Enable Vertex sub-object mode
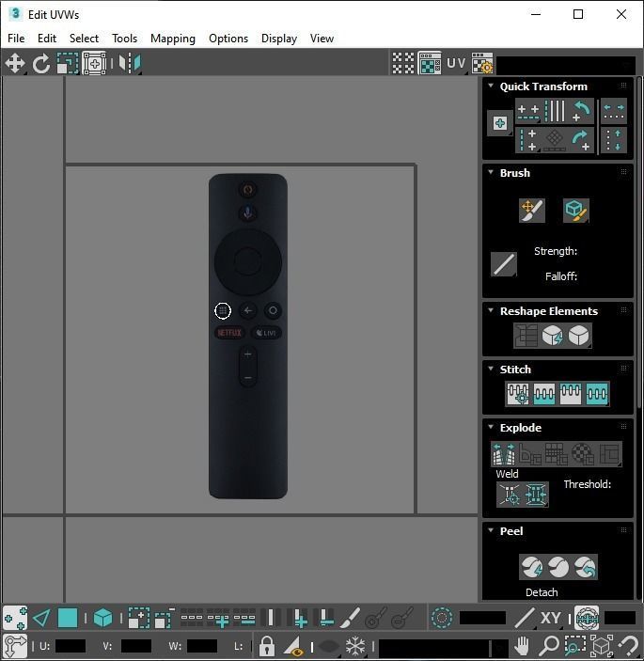Viewport: 644px width, 661px height. [15, 618]
